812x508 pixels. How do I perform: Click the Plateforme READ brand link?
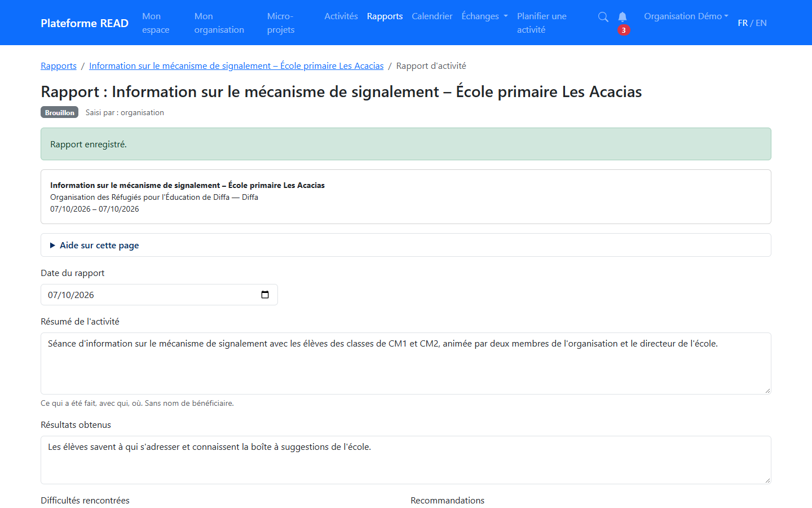(x=85, y=23)
